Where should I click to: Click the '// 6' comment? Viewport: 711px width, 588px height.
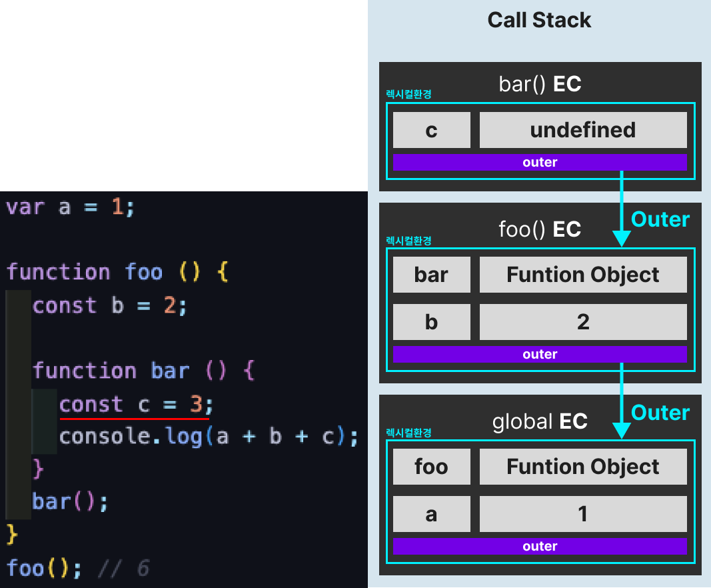pyautogui.click(x=124, y=569)
